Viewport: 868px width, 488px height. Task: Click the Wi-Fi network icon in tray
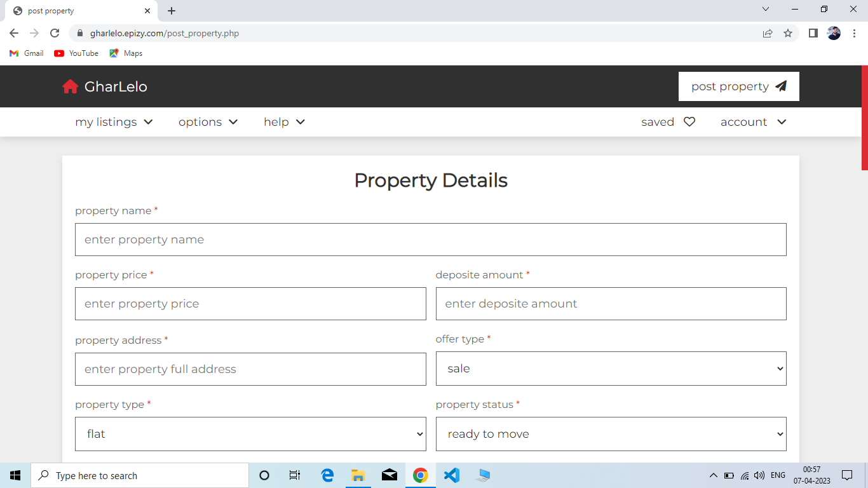[x=745, y=475]
